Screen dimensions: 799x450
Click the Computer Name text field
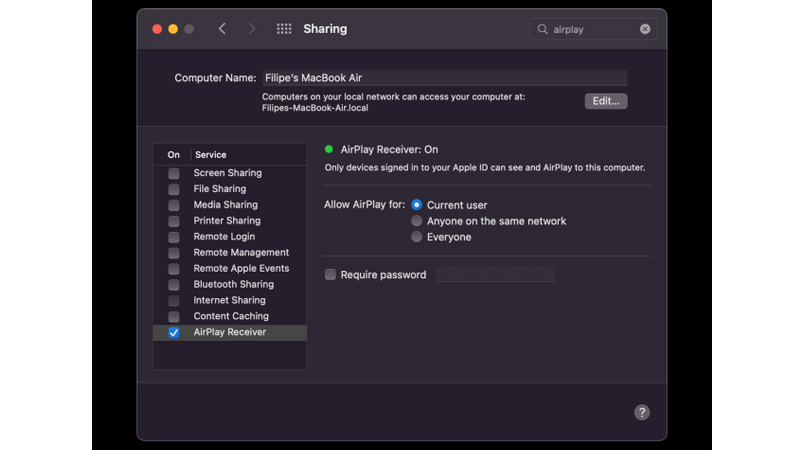pyautogui.click(x=444, y=77)
